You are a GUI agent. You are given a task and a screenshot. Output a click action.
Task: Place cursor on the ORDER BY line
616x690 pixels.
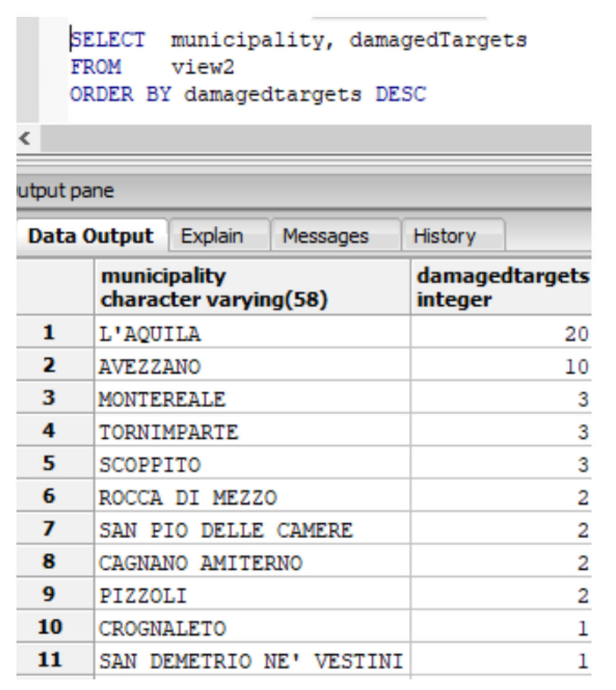(x=248, y=94)
